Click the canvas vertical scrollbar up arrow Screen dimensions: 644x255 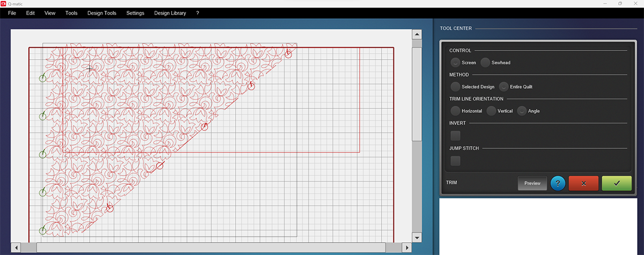(416, 34)
